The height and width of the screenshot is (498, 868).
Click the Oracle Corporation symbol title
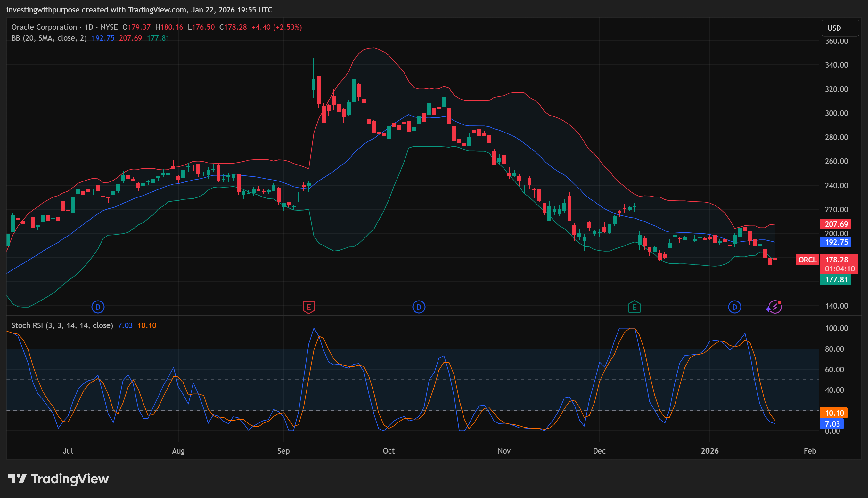(44, 27)
